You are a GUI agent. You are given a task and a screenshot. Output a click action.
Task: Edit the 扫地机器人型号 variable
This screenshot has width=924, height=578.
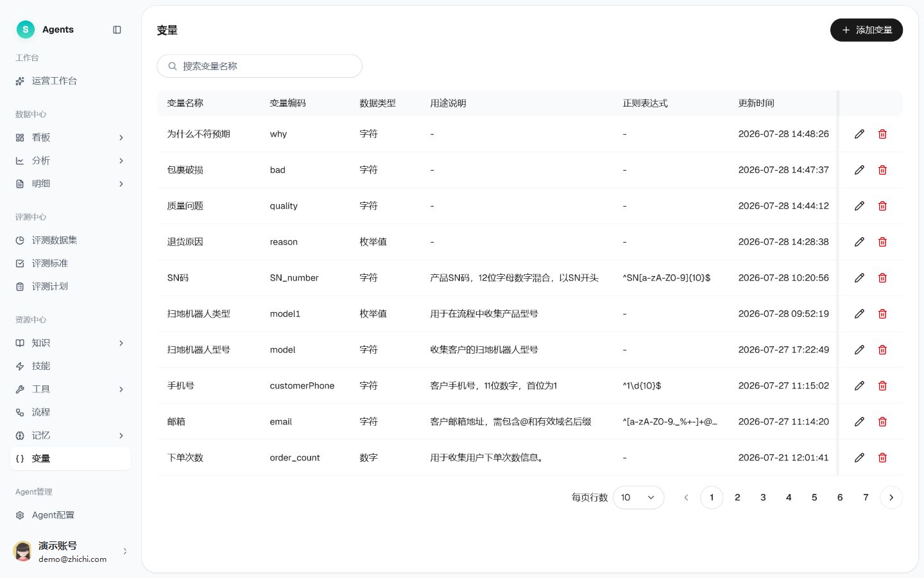(x=859, y=350)
